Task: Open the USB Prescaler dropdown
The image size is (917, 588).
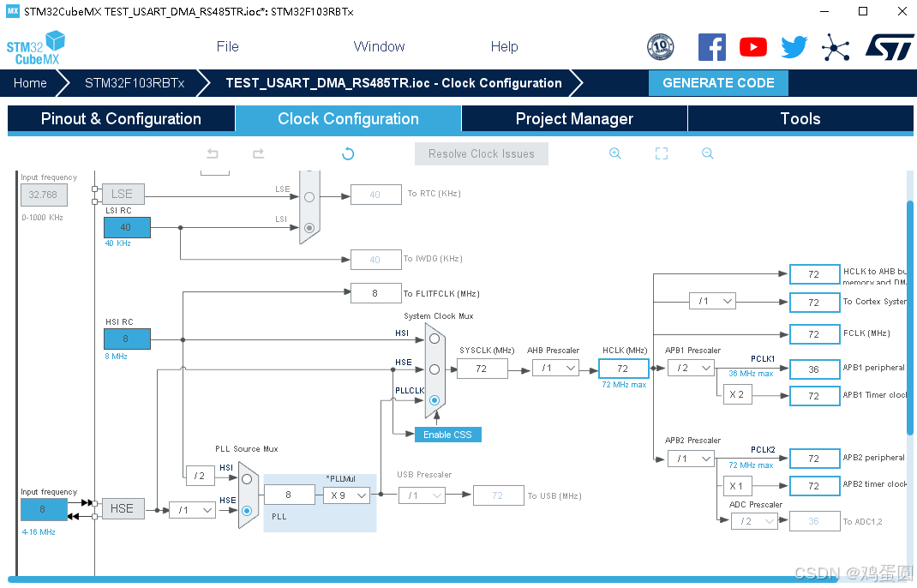Action: (422, 495)
